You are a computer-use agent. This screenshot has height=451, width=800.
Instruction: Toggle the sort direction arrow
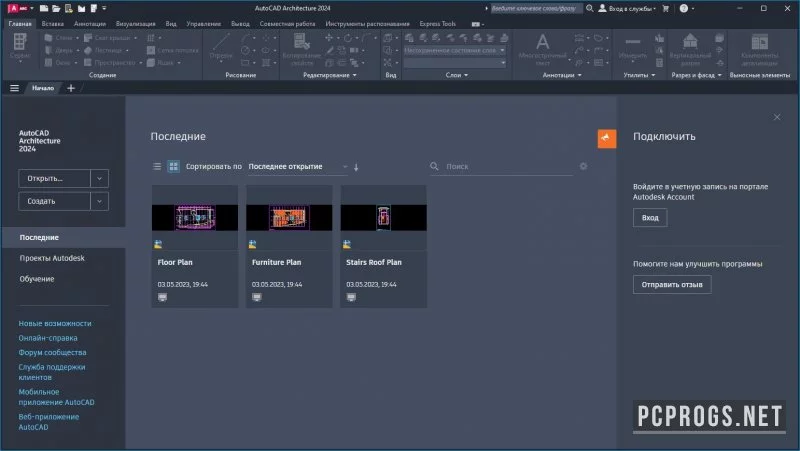click(x=356, y=167)
